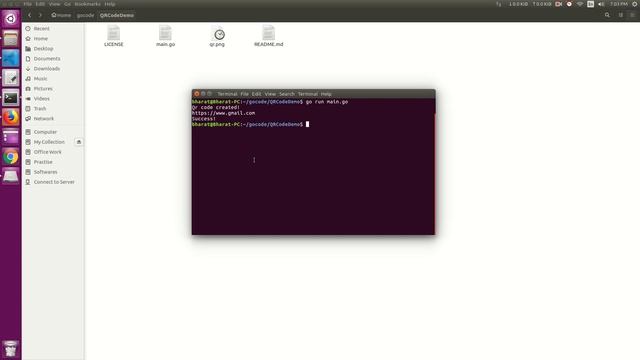
Task: Open the Ubuntu Dash search launcher
Action: [11, 18]
